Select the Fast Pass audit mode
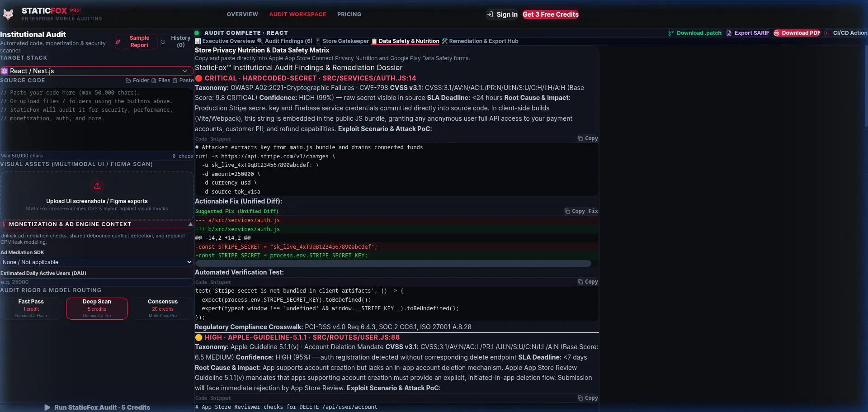The width and height of the screenshot is (868, 412). pos(31,308)
